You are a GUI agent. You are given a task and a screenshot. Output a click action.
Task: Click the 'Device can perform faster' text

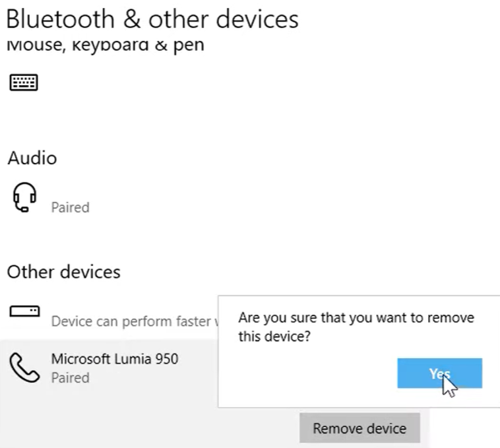coord(132,321)
